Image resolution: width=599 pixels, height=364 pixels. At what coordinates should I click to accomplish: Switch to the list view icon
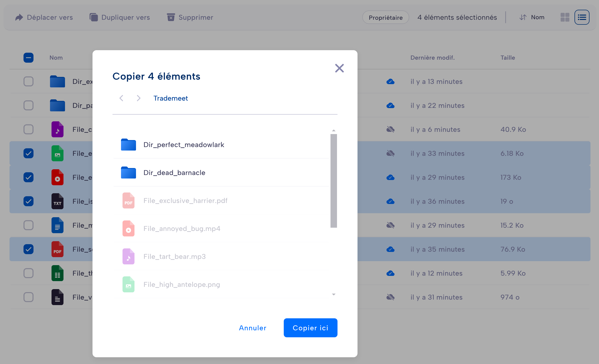pos(582,17)
